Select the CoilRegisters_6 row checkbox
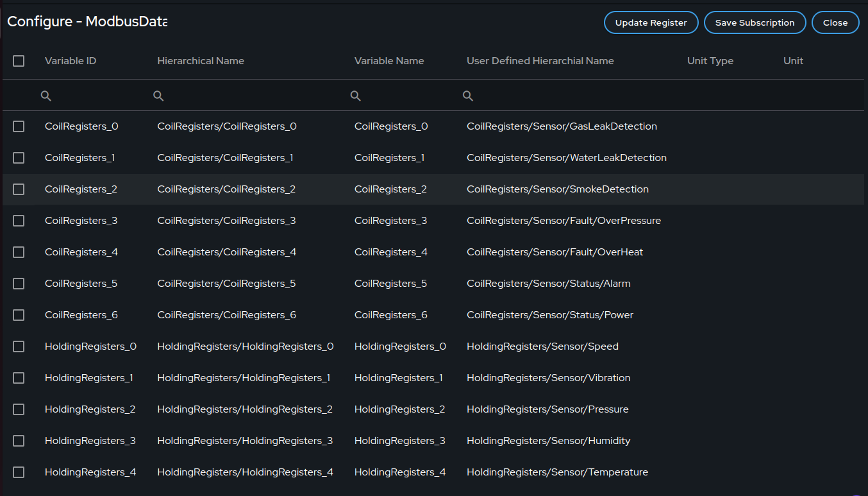Image resolution: width=868 pixels, height=496 pixels. point(19,315)
